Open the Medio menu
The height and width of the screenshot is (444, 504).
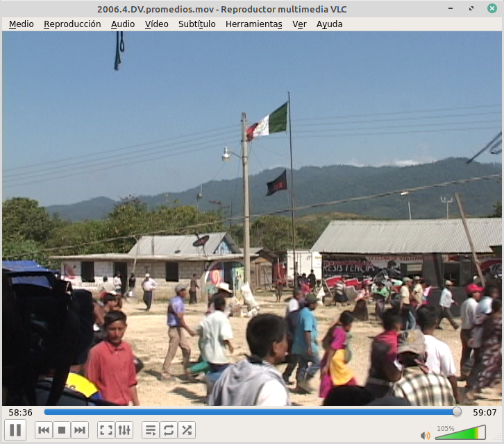tap(22, 24)
